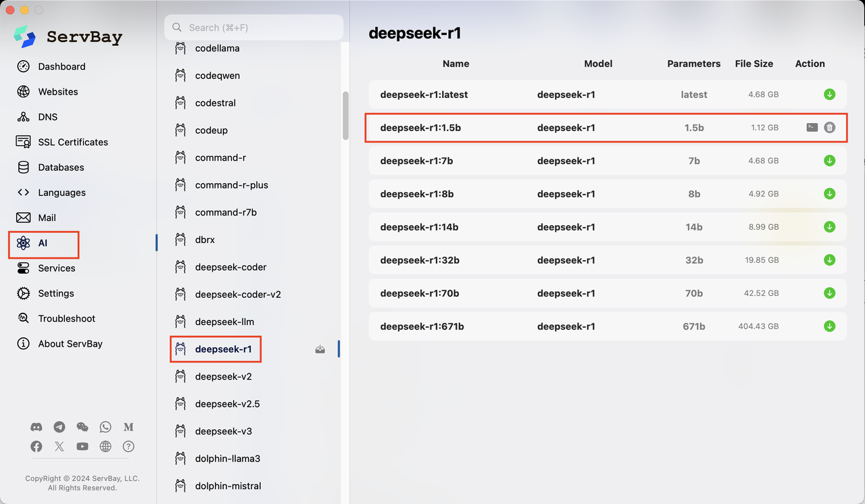This screenshot has height=504, width=865.
Task: Open the website globe icon
Action: (x=105, y=447)
